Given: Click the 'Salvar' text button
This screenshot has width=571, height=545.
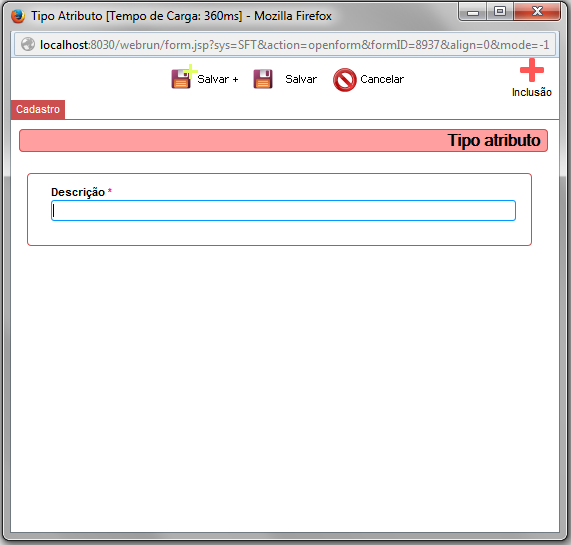Looking at the screenshot, I should pyautogui.click(x=301, y=79).
